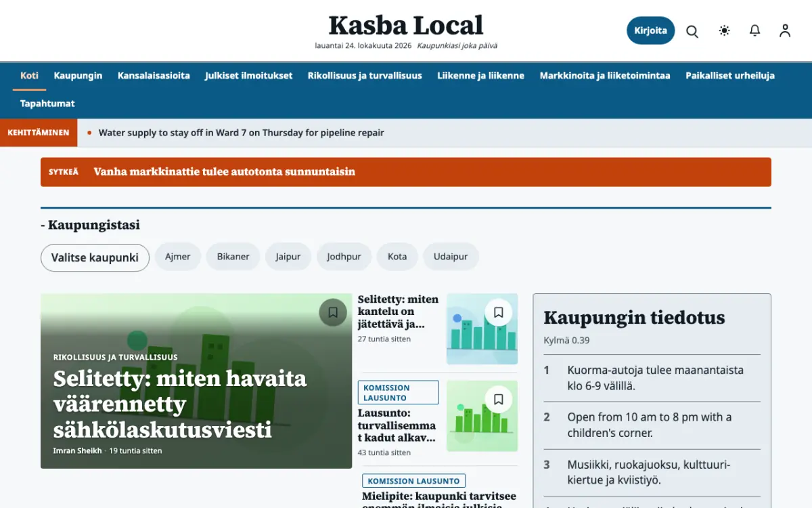Screen dimensions: 812x508
Task: Open the Valitse kaupunki selector
Action: point(95,257)
